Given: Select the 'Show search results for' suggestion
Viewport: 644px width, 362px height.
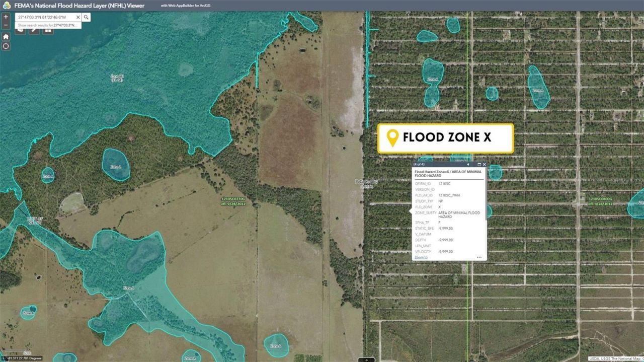Looking at the screenshot, I should 46,25.
